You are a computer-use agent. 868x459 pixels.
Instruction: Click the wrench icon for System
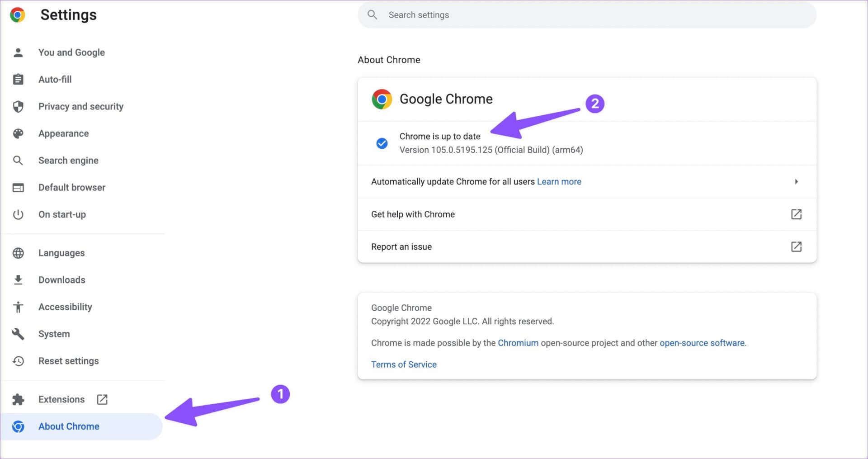(18, 334)
